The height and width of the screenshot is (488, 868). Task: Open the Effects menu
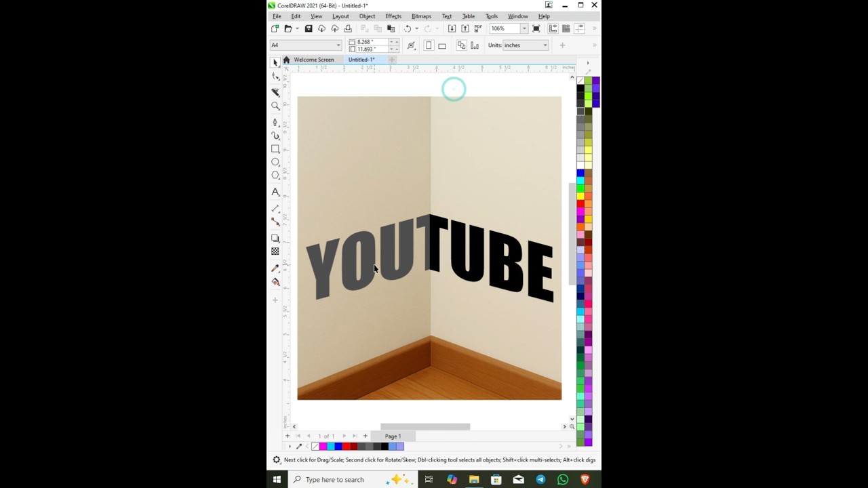(393, 16)
